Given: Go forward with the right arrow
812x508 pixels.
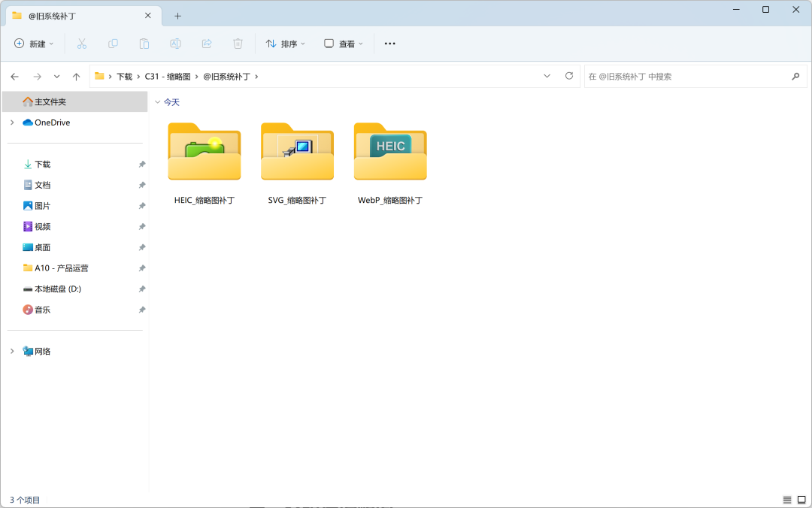Looking at the screenshot, I should click(38, 77).
